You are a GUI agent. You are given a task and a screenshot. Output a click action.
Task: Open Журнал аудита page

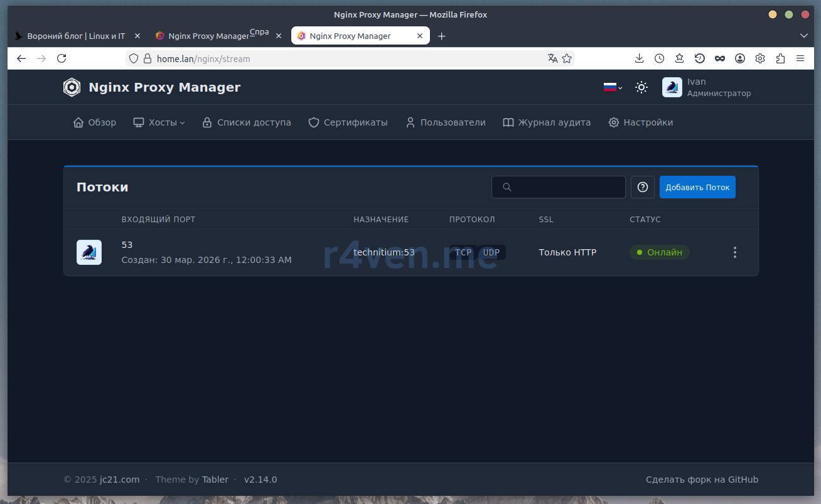547,122
